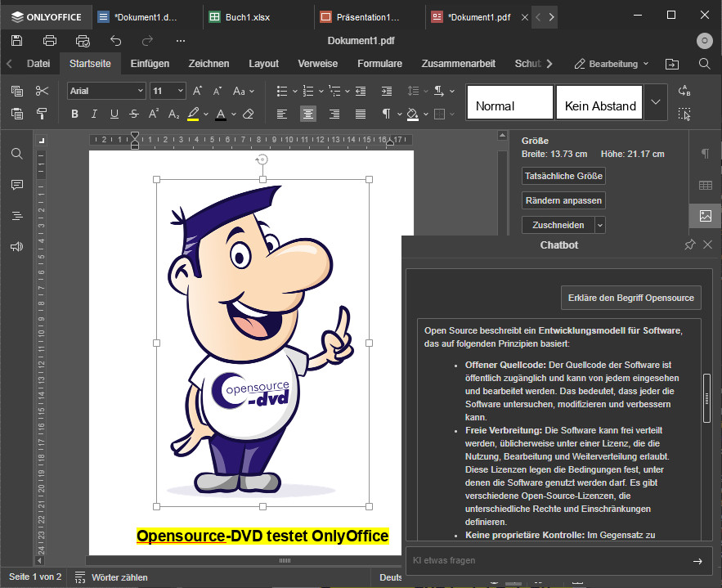
Task: Click the Print document icon
Action: pos(50,41)
